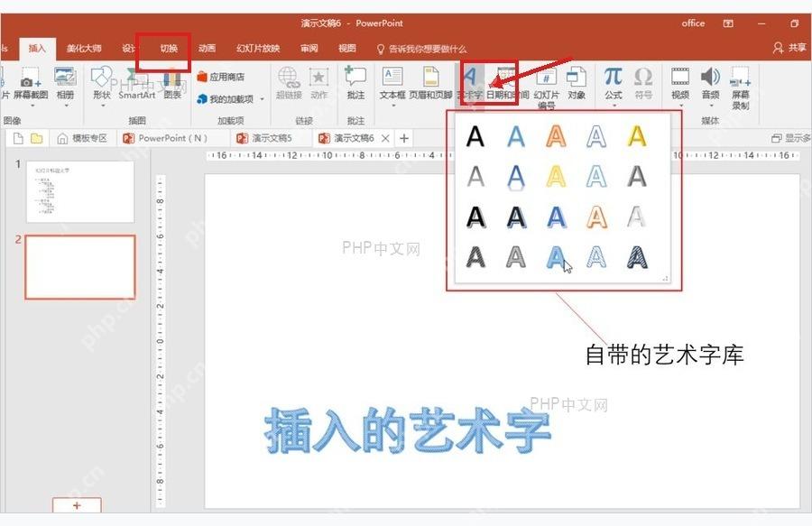Screen dimensions: 812x526
Task: Click the Tell Me (告诉我你想要做什么) search box
Action: click(x=422, y=49)
